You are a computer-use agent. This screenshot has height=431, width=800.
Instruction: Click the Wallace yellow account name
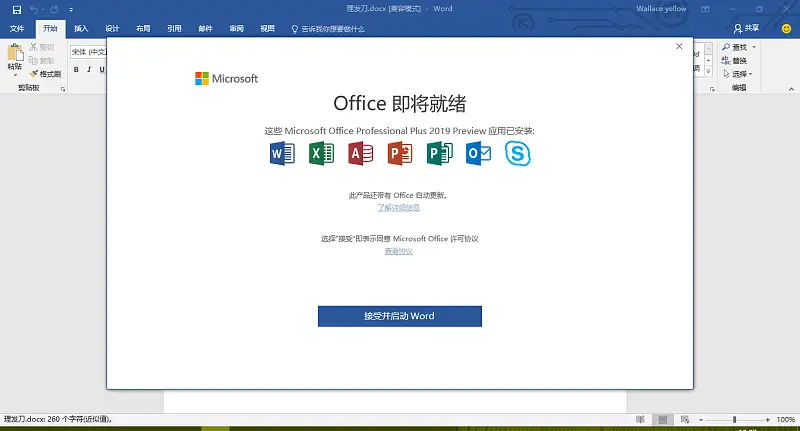[x=661, y=9]
